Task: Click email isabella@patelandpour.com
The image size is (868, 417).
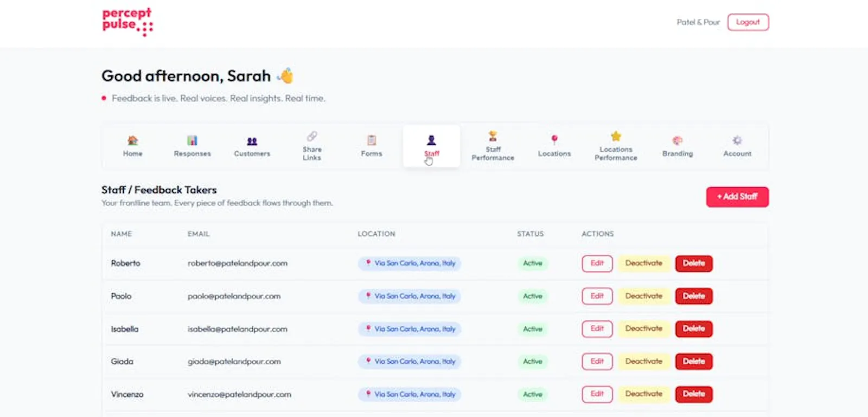Action: click(x=238, y=329)
